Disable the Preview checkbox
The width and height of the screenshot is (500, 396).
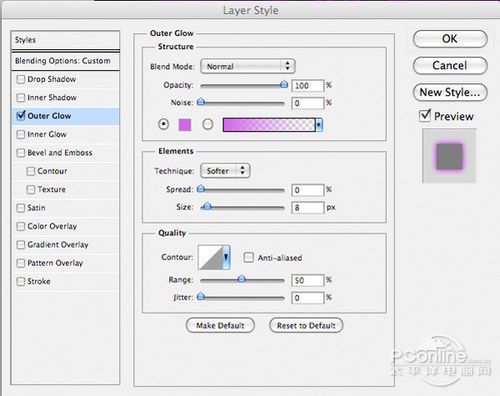pos(425,116)
